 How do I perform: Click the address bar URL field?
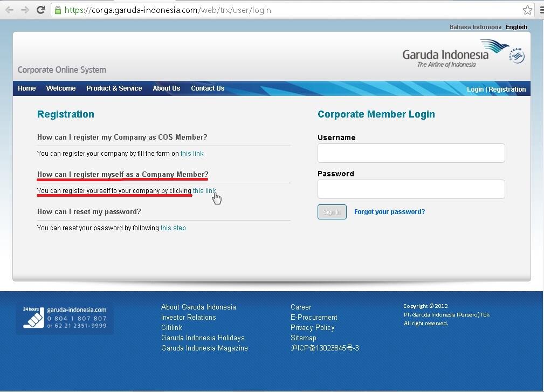pyautogui.click(x=292, y=10)
